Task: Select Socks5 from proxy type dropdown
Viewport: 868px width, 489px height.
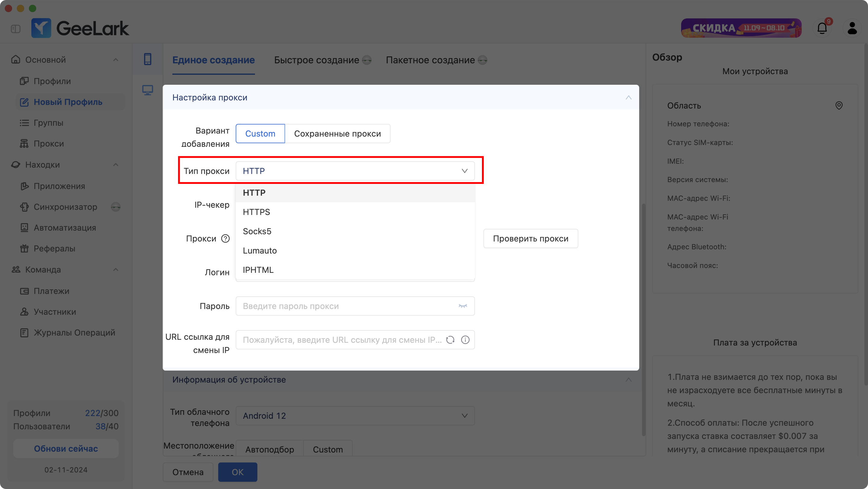Action: pos(257,231)
